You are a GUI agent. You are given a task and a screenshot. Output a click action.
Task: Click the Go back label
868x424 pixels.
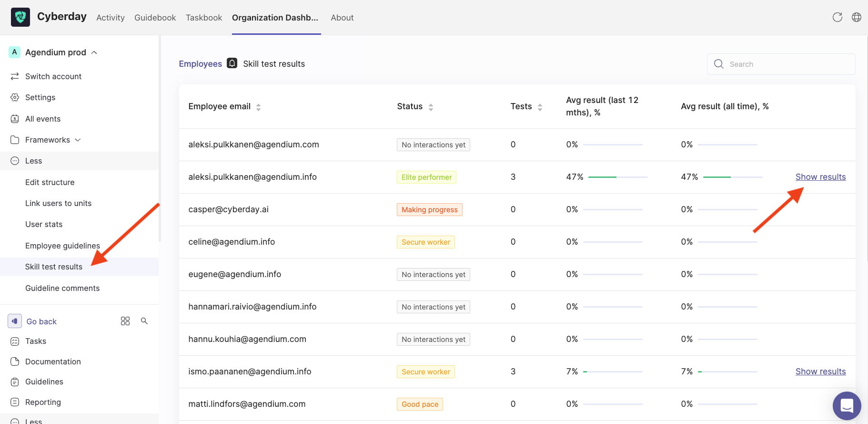click(x=41, y=321)
